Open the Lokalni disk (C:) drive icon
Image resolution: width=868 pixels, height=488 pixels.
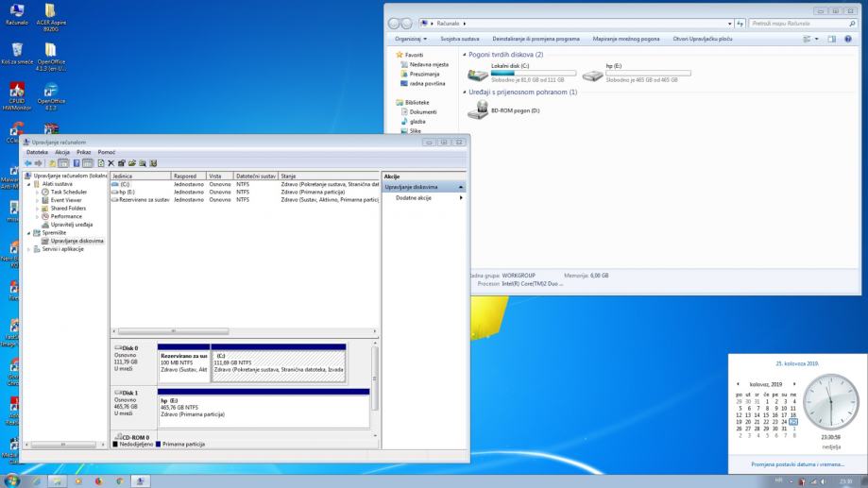pyautogui.click(x=479, y=74)
